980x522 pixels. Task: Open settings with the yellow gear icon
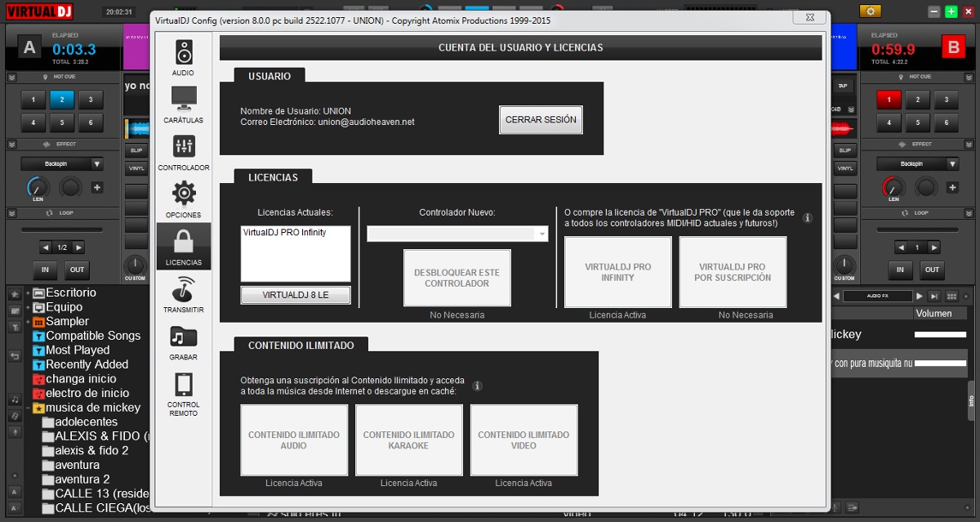click(x=871, y=11)
